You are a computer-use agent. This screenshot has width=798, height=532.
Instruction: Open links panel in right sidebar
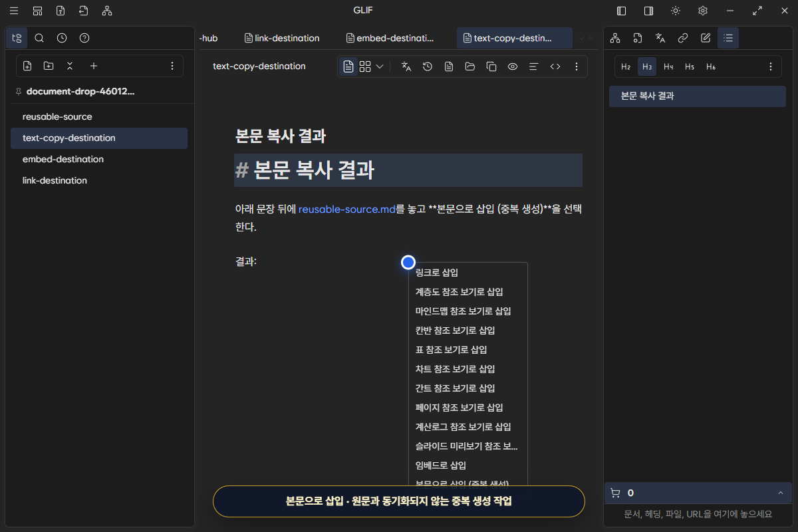click(683, 38)
